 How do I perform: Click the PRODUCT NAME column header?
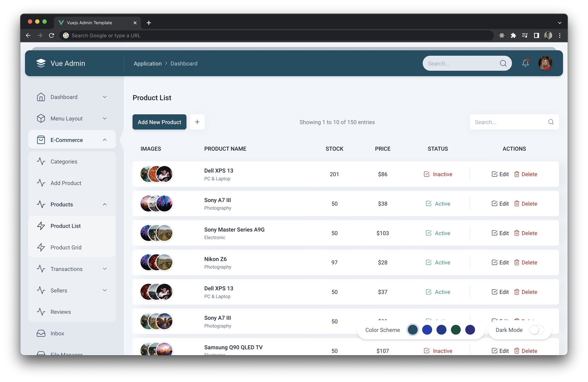tap(225, 149)
